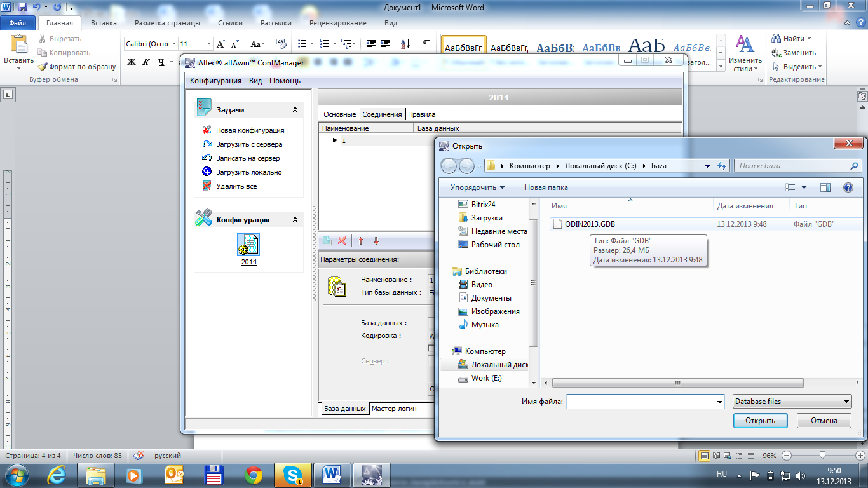Click the Back navigation arrow in Open dialog

(x=449, y=166)
